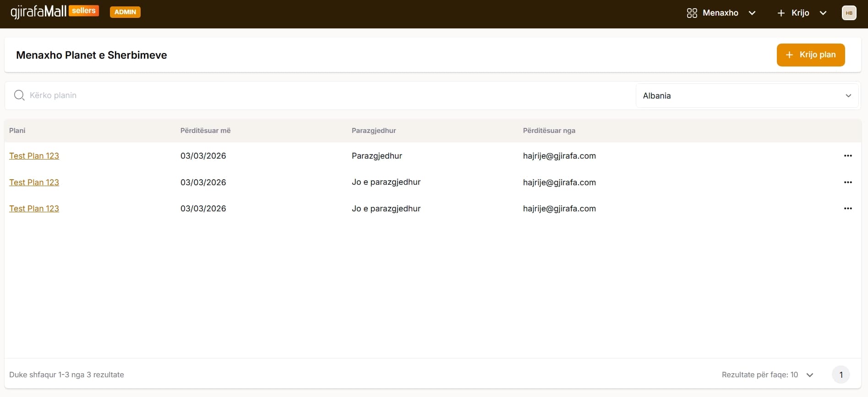Click the Krijo plan button

(x=811, y=55)
